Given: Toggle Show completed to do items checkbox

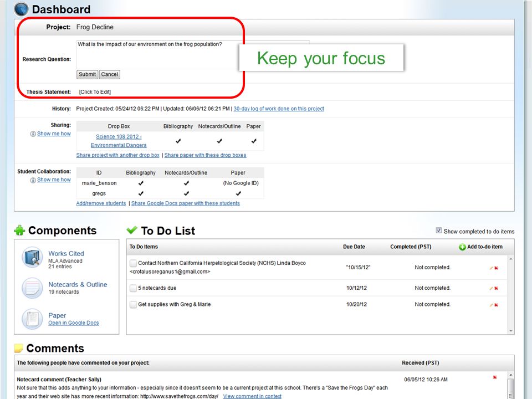Looking at the screenshot, I should coord(439,231).
